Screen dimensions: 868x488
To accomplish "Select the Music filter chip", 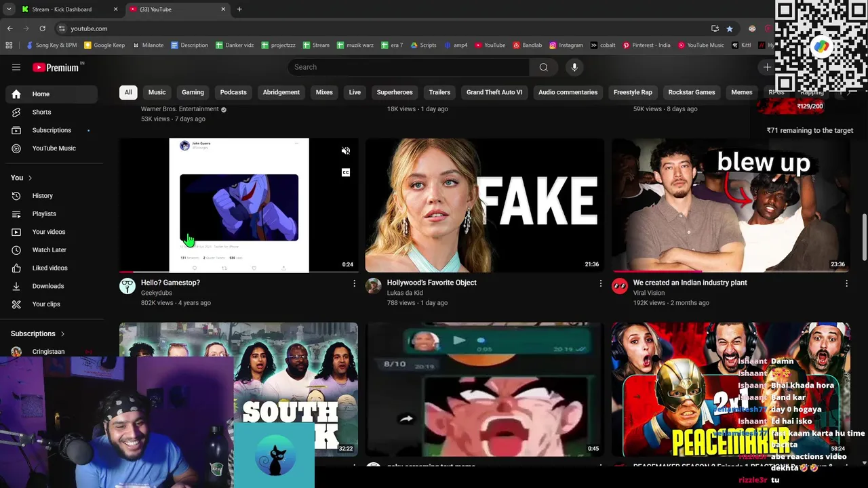I will [x=157, y=92].
